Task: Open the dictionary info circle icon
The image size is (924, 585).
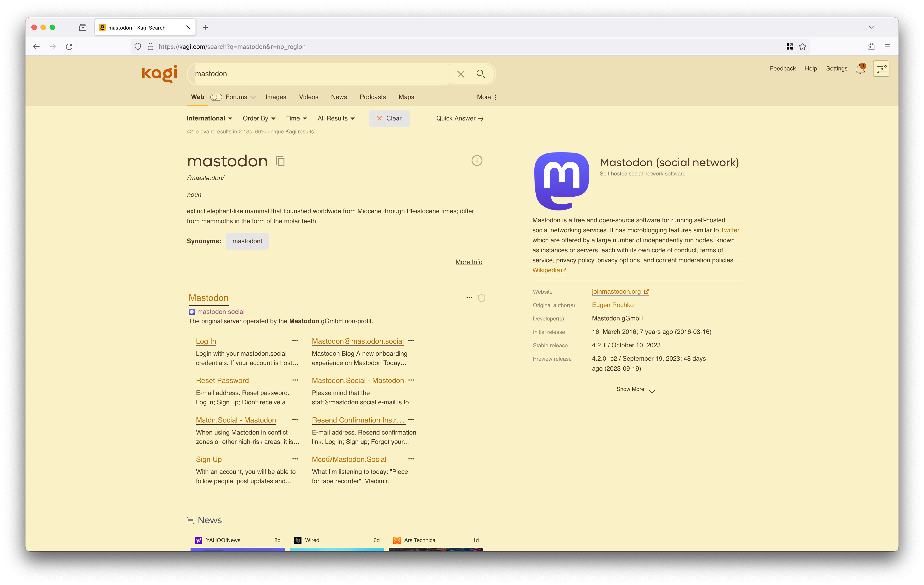Action: click(477, 160)
